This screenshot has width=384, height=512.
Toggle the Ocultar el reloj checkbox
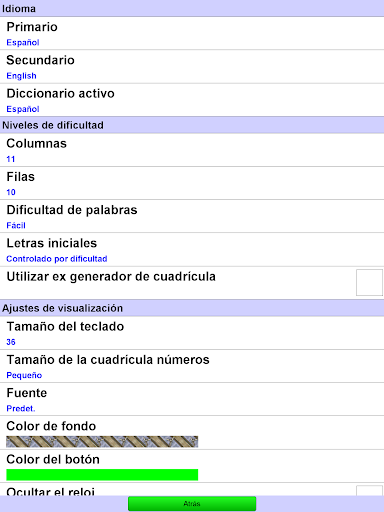tap(369, 491)
